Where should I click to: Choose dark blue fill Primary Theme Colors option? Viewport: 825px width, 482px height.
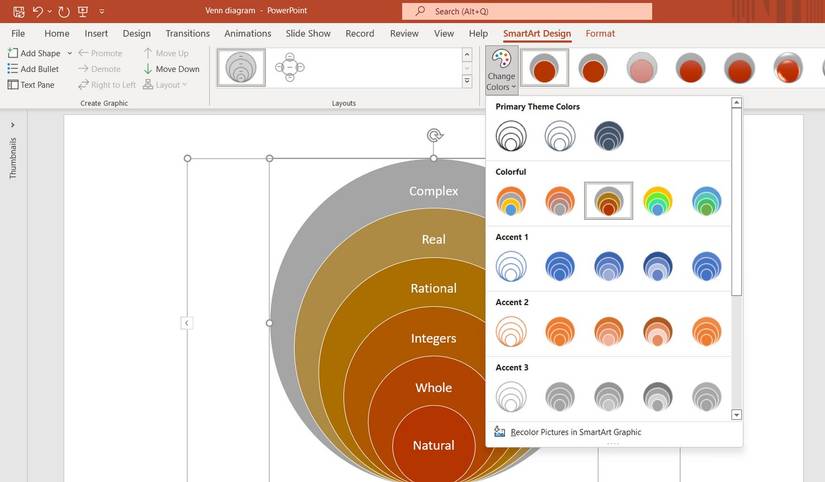(x=609, y=135)
